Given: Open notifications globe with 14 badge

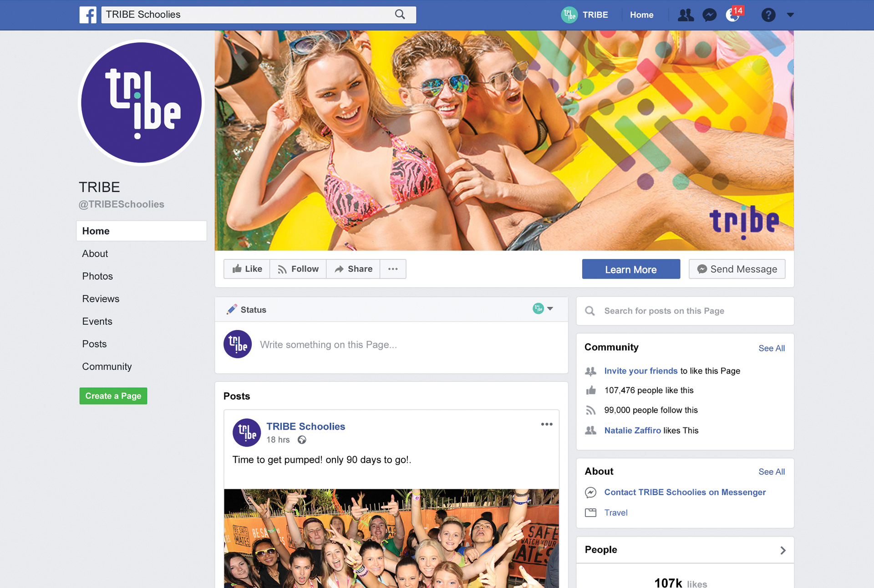Looking at the screenshot, I should (733, 15).
